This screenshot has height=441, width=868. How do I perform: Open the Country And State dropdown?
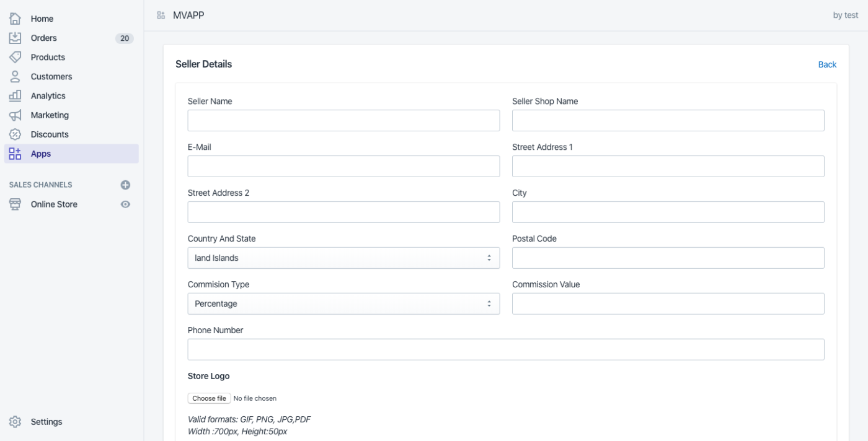click(343, 258)
